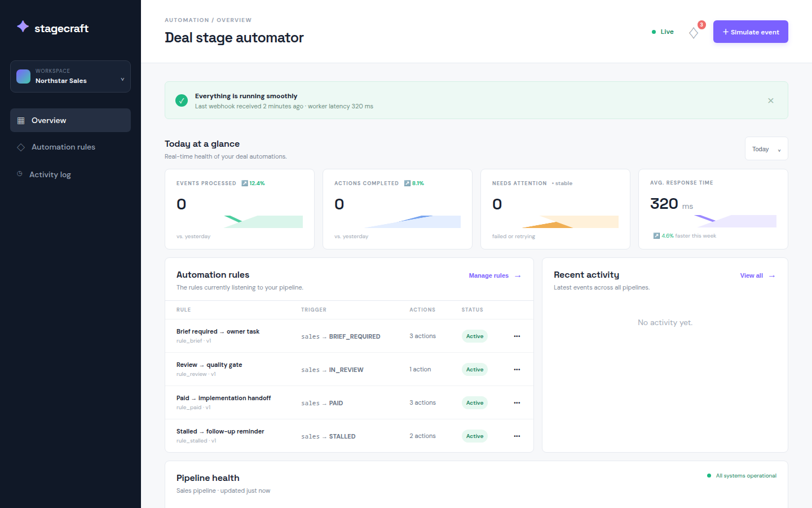Click Active status of Paid rule
The image size is (812, 508).
[x=475, y=403]
